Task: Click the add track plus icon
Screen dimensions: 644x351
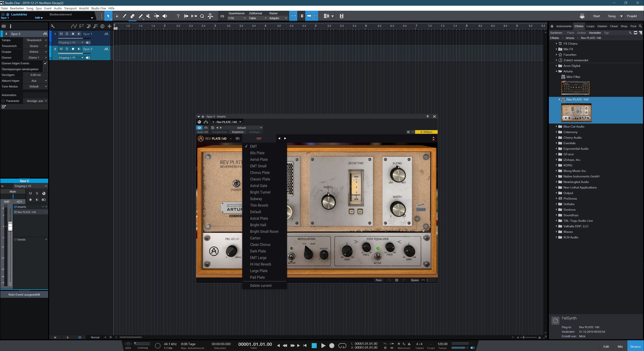Action: (x=109, y=26)
